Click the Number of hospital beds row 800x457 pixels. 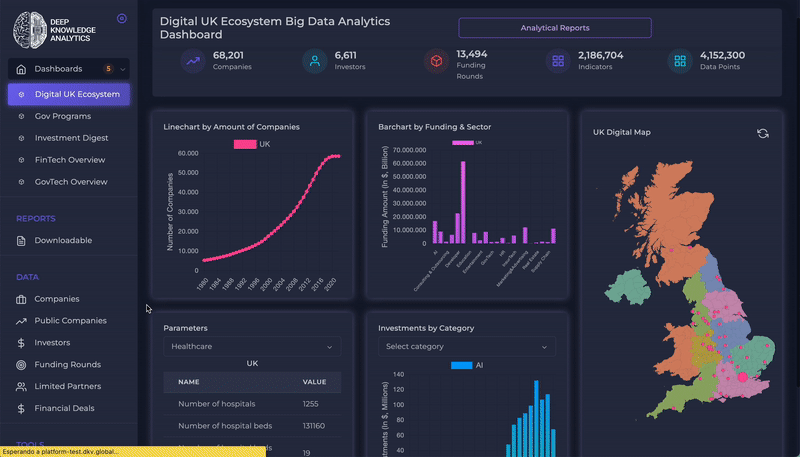pyautogui.click(x=252, y=426)
